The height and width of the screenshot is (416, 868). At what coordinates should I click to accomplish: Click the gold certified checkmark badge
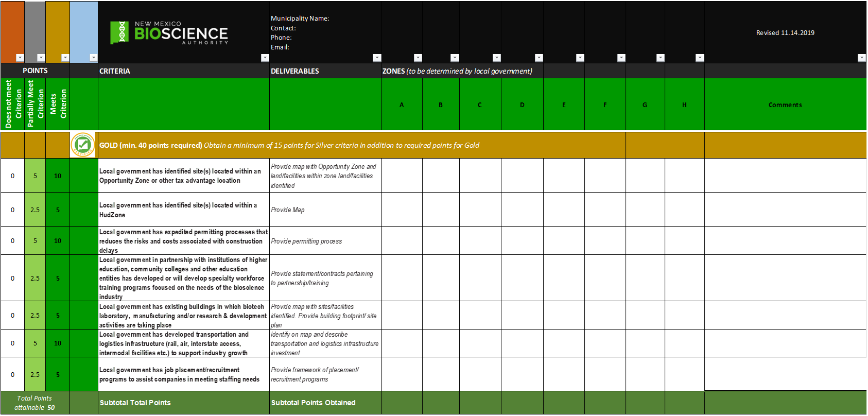coord(83,145)
